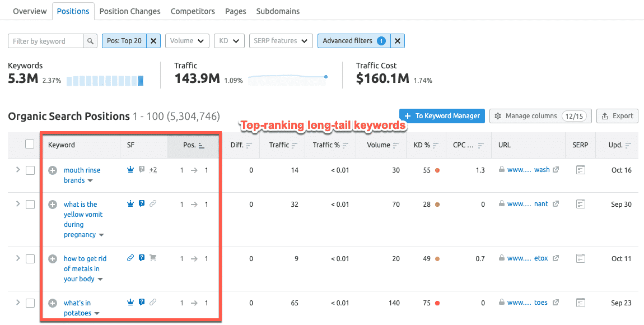Screen dimensions: 644x325
Task: Check the box for 'mouth rinse brands' row
Action: click(x=30, y=170)
